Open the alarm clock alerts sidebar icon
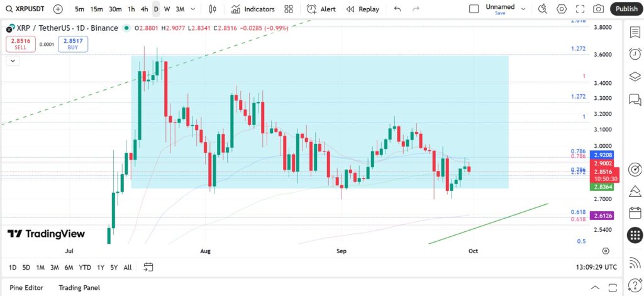This screenshot has width=644, height=296. [x=635, y=54]
